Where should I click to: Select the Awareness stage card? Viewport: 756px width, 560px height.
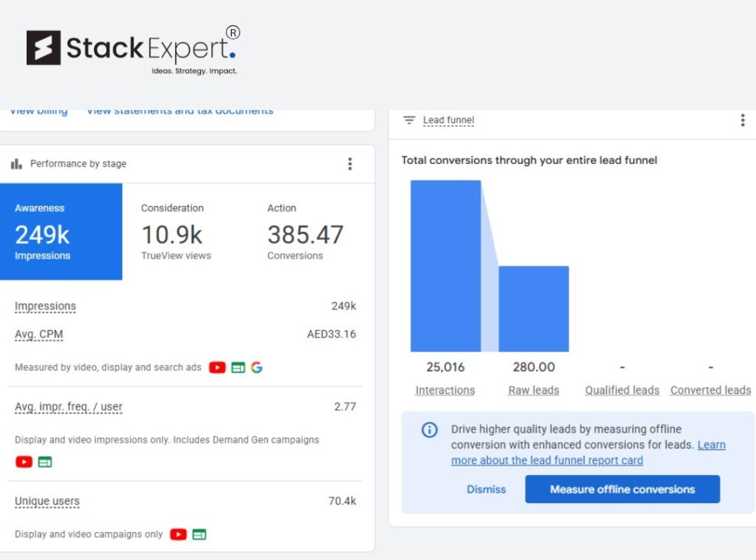[x=61, y=232]
